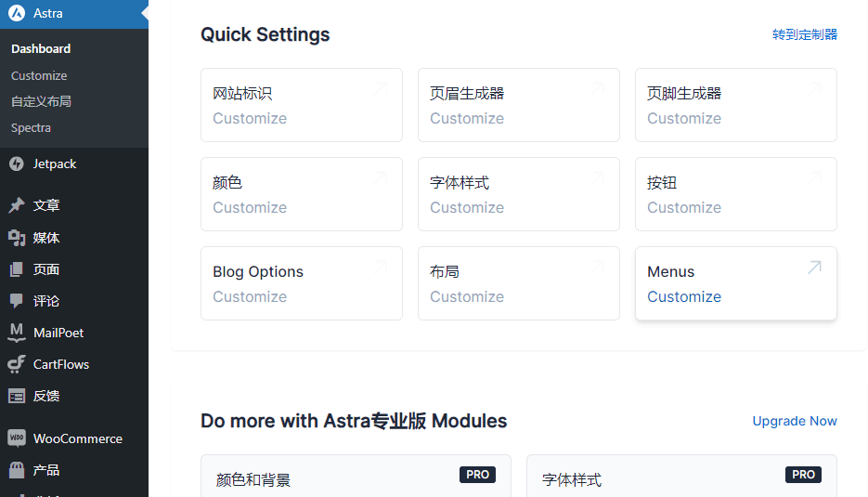
Task: Click the 网站标识 card title
Action: point(242,93)
